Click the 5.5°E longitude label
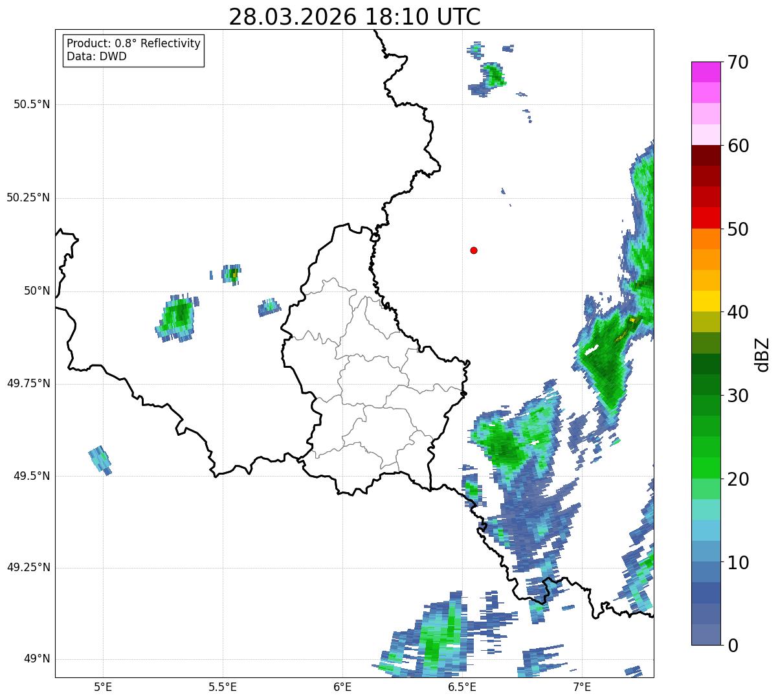This screenshot has height=700, width=778. click(223, 686)
